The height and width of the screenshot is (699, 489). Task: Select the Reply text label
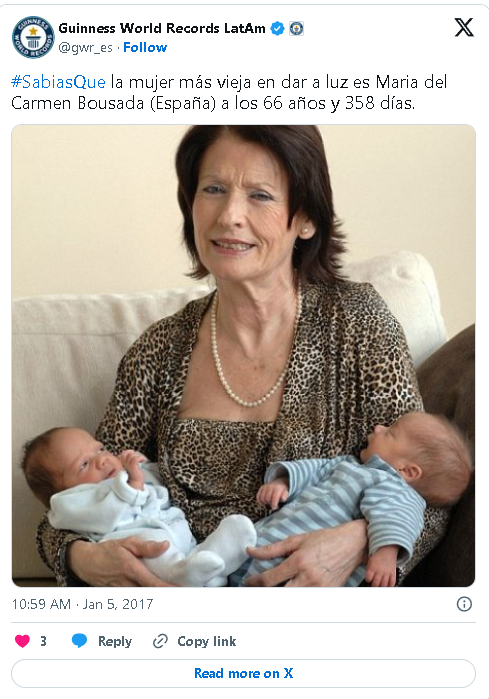[x=115, y=641]
